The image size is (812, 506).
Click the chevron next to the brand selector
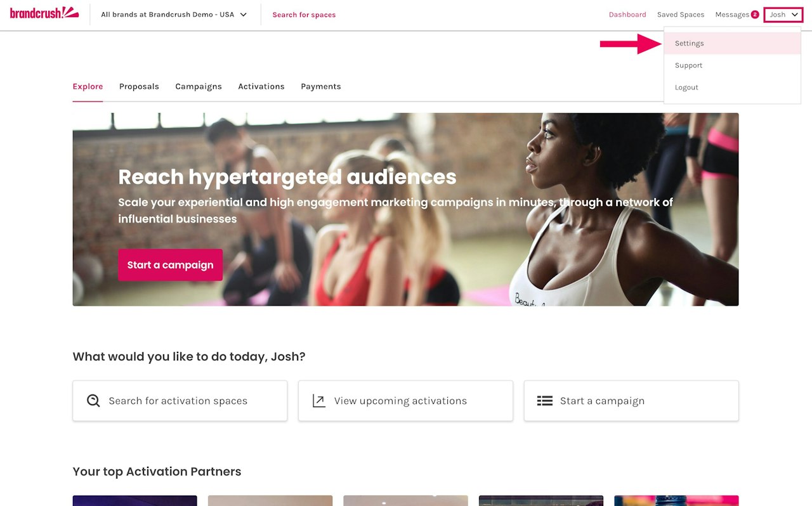coord(244,15)
